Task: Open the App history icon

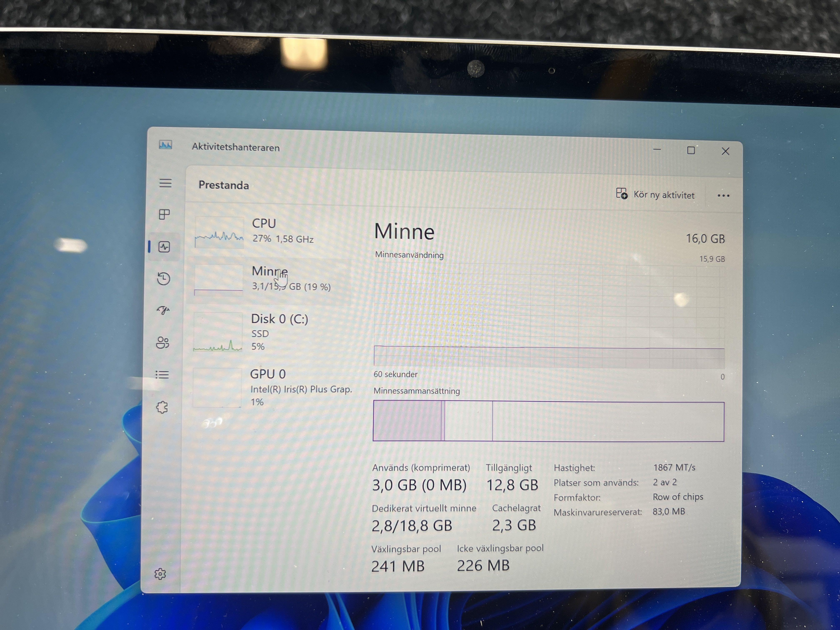Action: click(164, 279)
